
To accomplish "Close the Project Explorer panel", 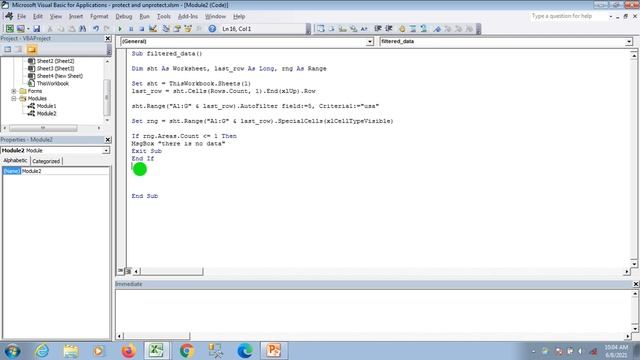I will pos(108,38).
